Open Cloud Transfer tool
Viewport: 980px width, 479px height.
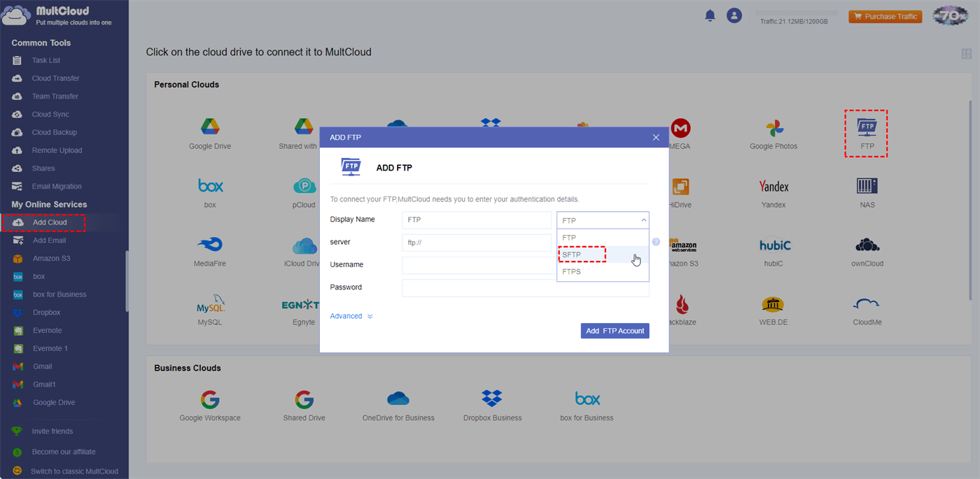(55, 78)
